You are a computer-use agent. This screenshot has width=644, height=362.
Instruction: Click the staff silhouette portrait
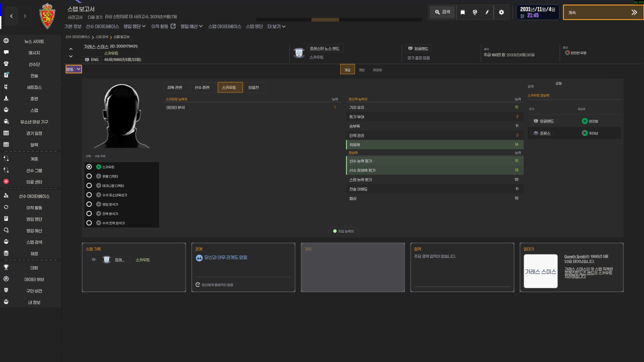[121, 116]
